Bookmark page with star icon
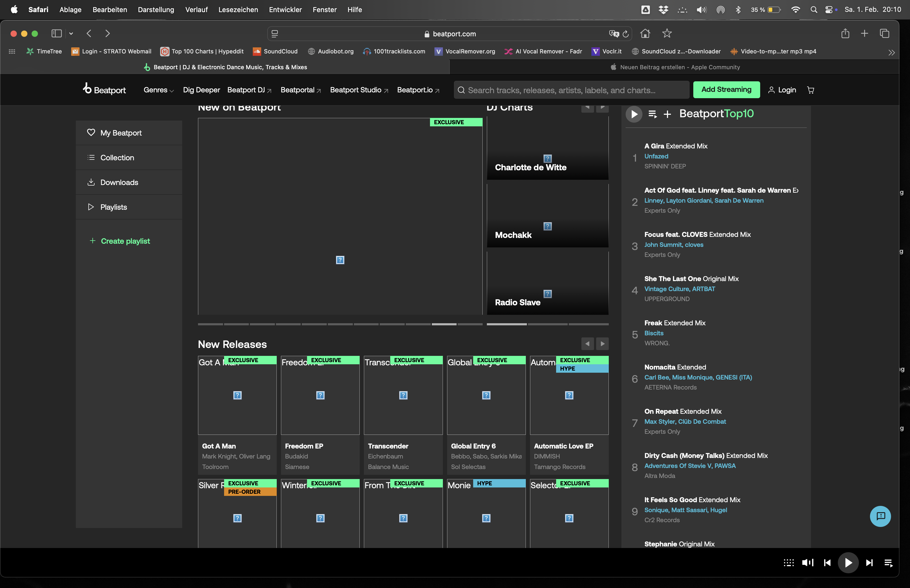Viewport: 910px width, 588px height. coord(667,34)
